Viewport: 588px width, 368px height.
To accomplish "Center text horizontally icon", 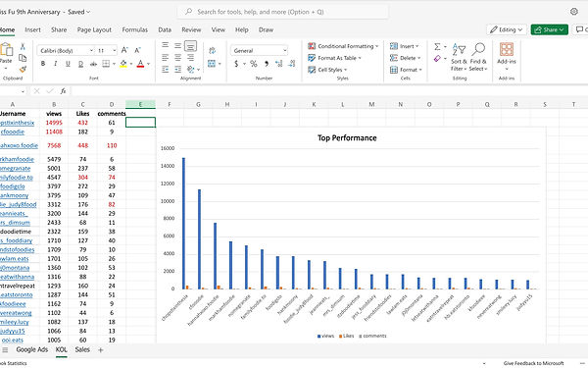I will [177, 58].
